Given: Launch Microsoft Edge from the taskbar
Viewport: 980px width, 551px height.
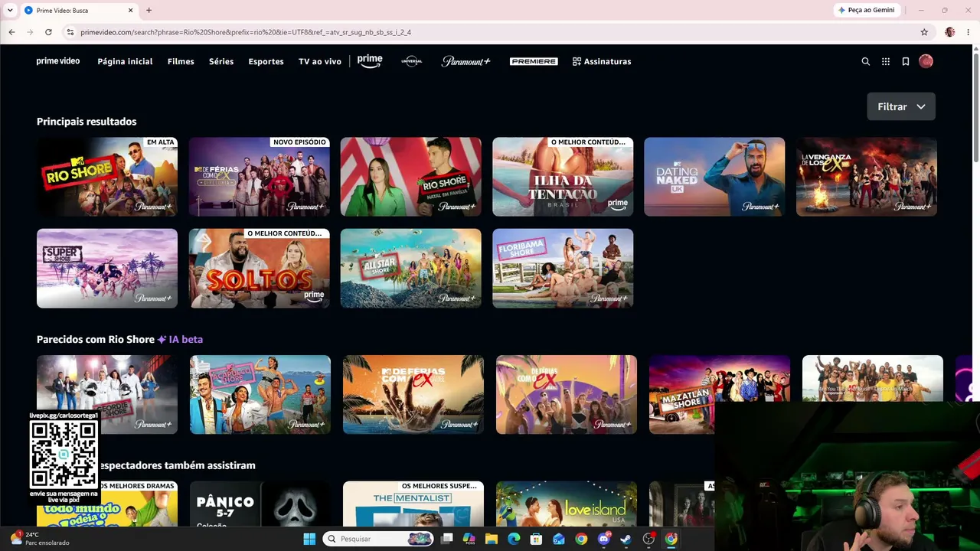Looking at the screenshot, I should click(514, 539).
